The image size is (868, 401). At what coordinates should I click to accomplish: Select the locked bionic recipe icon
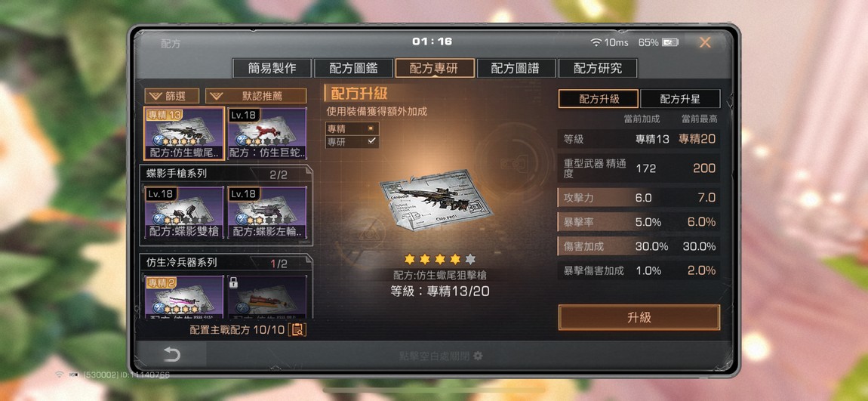pos(267,298)
